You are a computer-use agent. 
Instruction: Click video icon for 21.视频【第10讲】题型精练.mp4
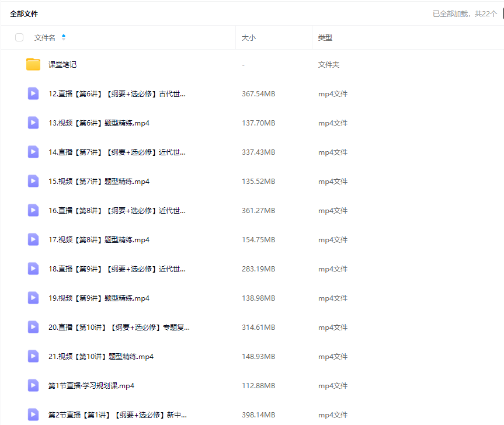click(33, 356)
